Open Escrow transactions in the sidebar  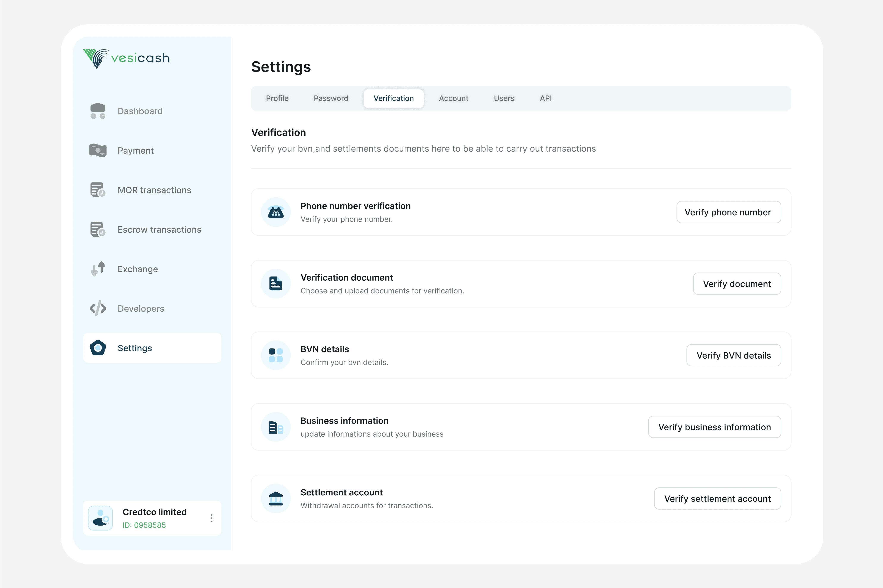click(159, 230)
